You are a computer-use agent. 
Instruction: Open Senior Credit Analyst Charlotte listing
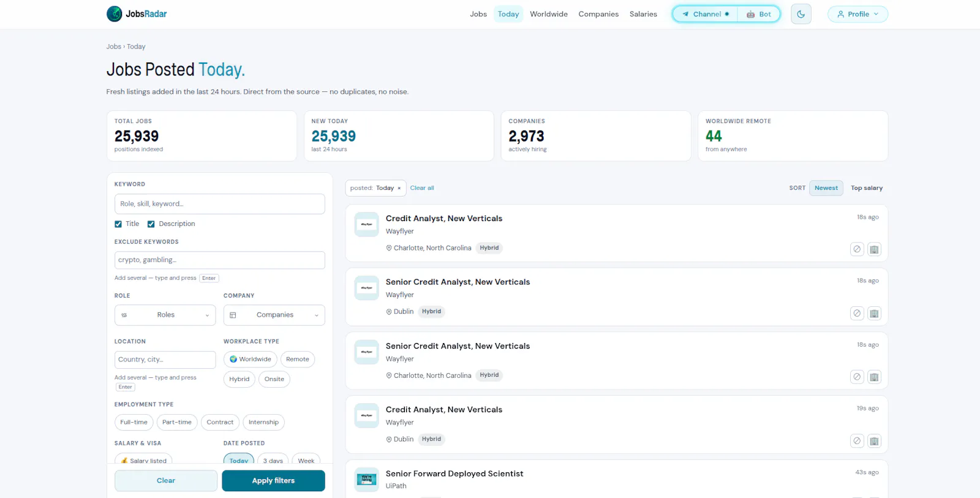pyautogui.click(x=458, y=346)
